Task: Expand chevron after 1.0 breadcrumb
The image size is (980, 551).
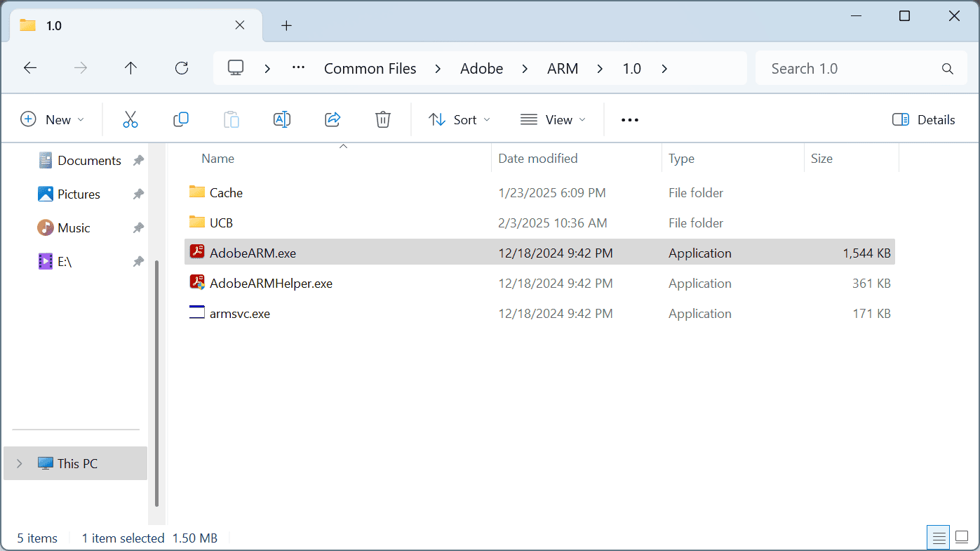Action: tap(664, 68)
